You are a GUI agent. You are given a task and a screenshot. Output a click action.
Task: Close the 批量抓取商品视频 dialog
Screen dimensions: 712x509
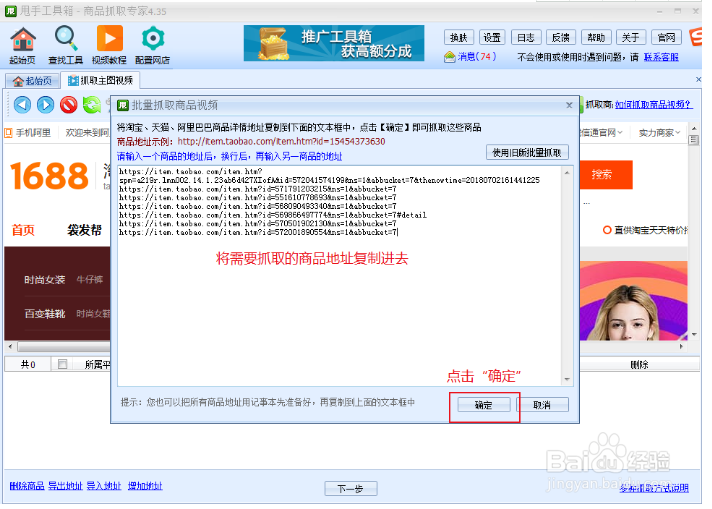click(x=569, y=105)
